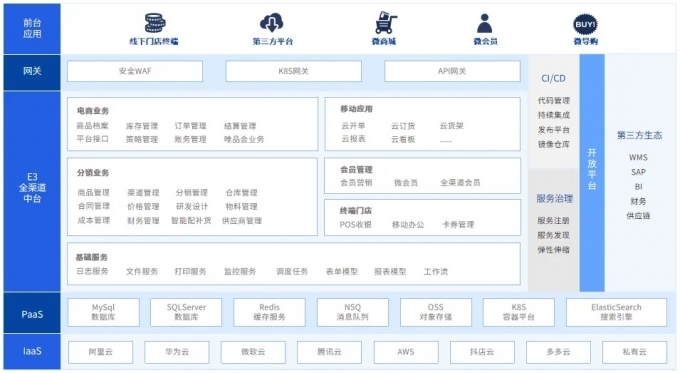
Task: Click 订单管理 in 电商业务
Action: click(190, 126)
